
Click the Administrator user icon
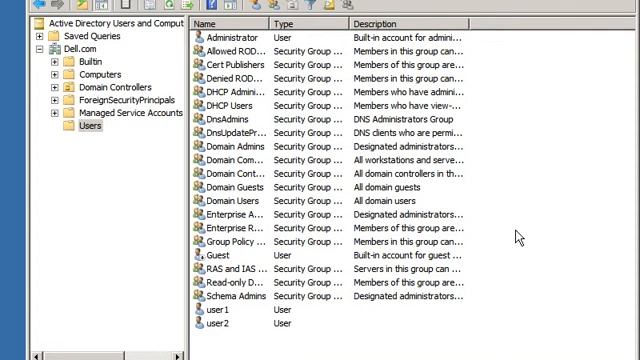click(x=199, y=37)
